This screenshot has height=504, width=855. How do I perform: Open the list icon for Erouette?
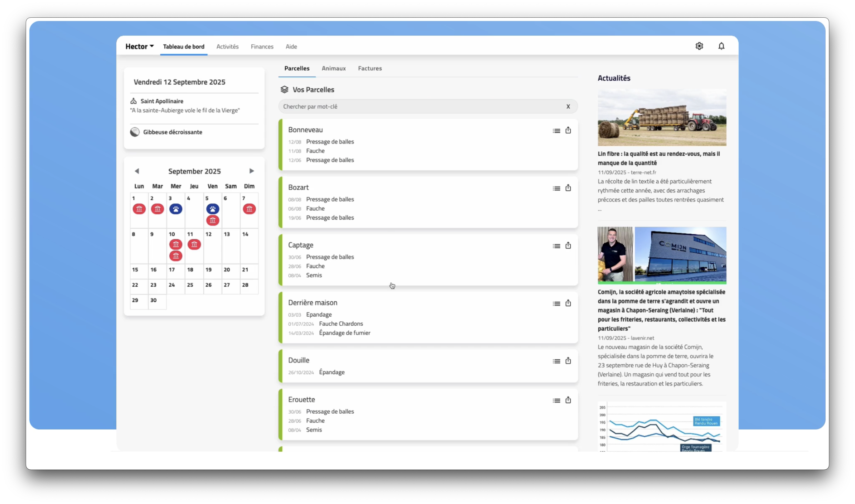[556, 401]
